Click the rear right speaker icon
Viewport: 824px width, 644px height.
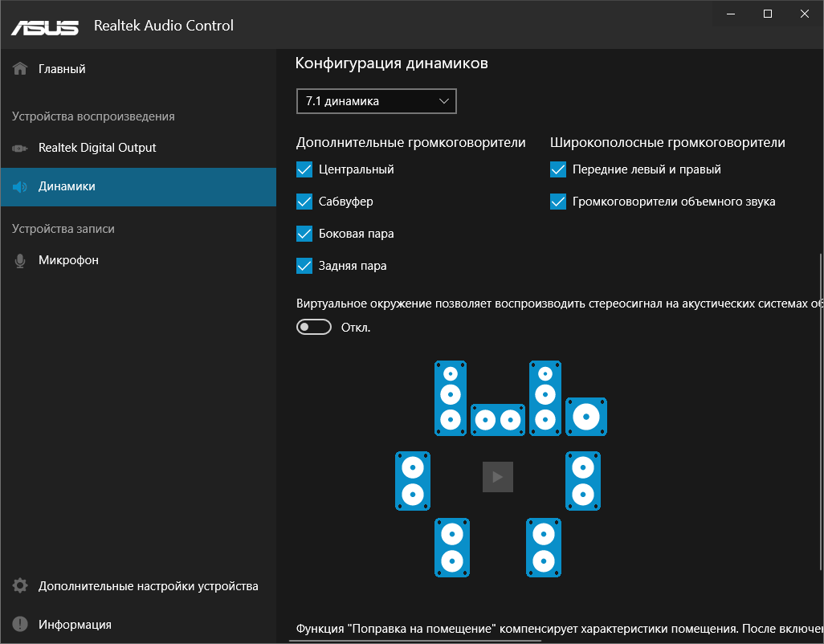click(x=544, y=548)
